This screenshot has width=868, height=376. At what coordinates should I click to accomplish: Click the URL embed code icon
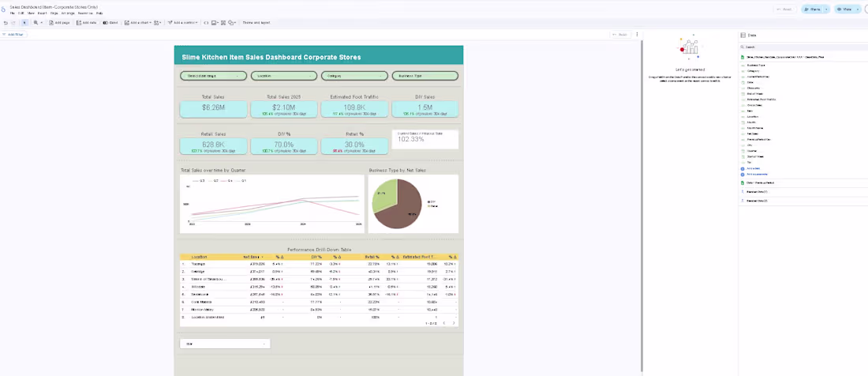pos(207,23)
